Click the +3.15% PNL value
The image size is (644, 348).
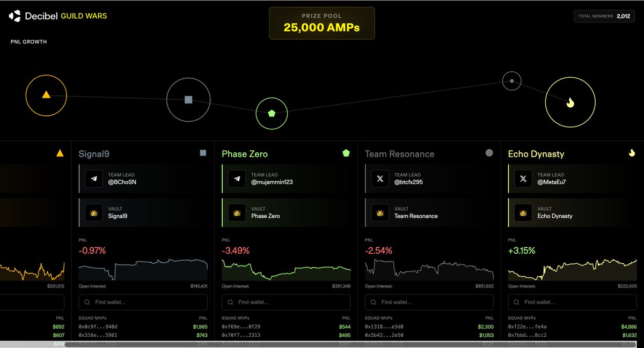522,250
